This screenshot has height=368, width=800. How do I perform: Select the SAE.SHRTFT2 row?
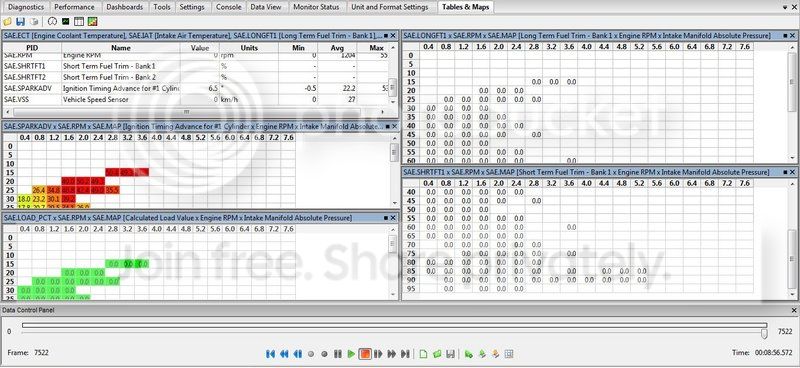195,77
